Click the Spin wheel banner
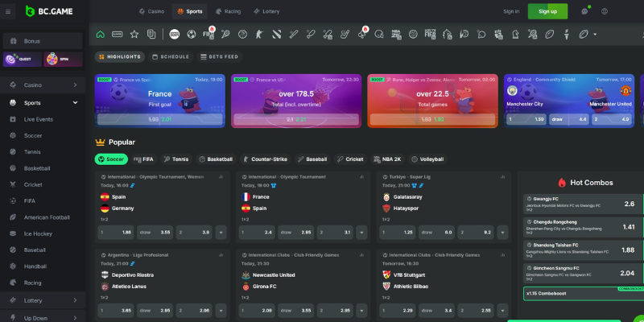 tap(64, 59)
